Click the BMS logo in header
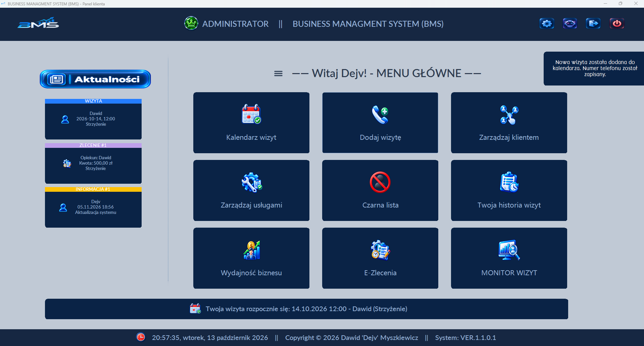Image resolution: width=644 pixels, height=346 pixels. [38, 23]
